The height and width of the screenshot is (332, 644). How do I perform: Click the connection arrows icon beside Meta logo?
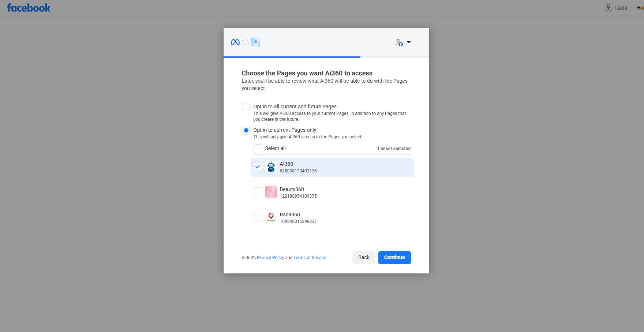[x=246, y=42]
